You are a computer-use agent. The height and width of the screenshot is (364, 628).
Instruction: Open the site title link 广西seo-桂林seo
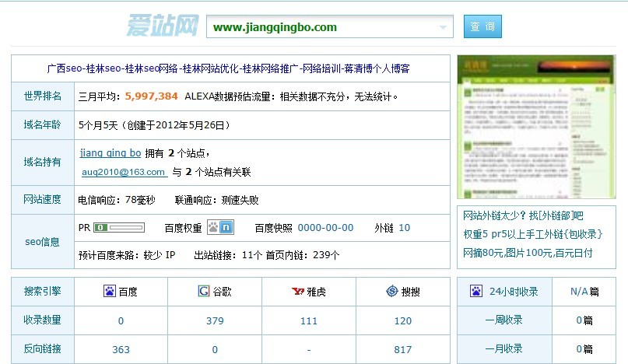[x=228, y=68]
